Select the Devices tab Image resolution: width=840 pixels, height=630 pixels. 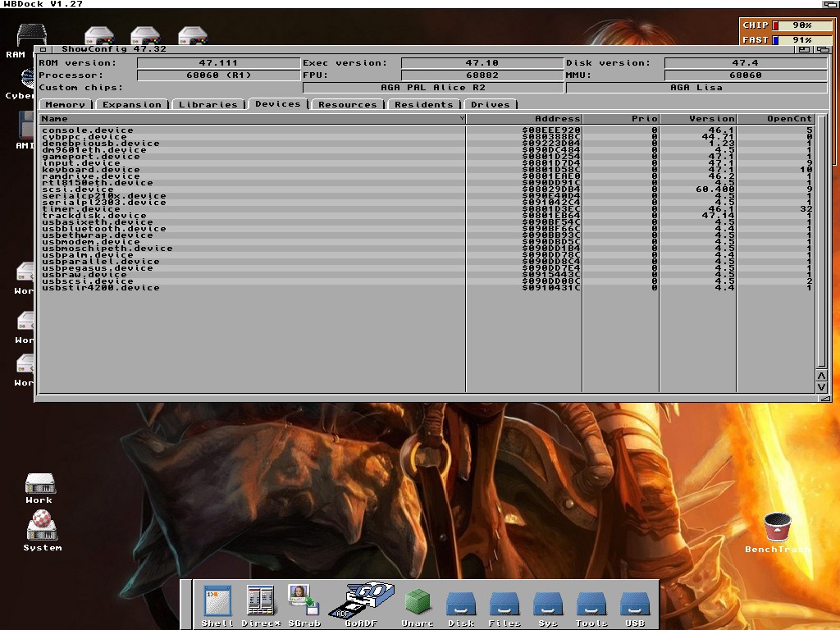pyautogui.click(x=278, y=104)
